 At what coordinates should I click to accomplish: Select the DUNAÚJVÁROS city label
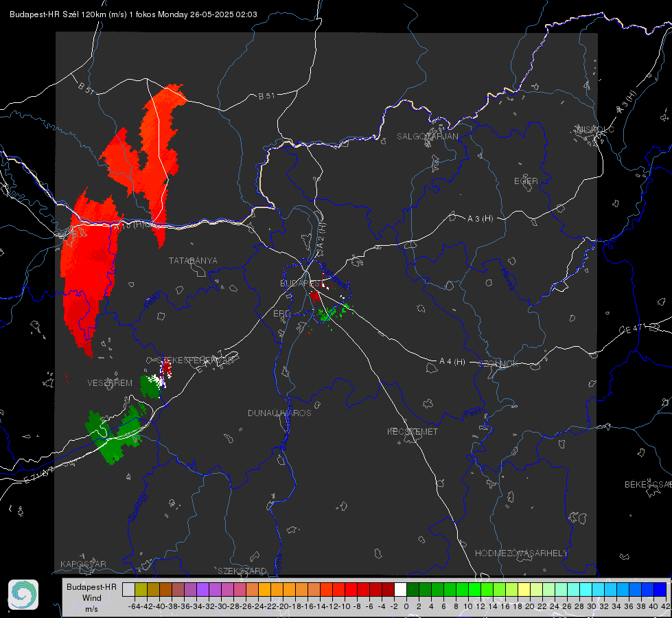click(279, 413)
